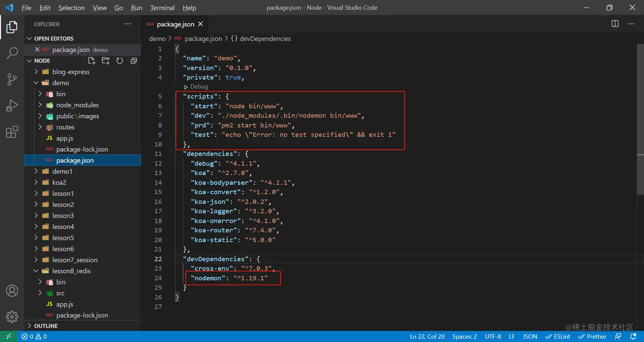Open the Run and Debug view
This screenshot has width=644, height=342.
12,105
